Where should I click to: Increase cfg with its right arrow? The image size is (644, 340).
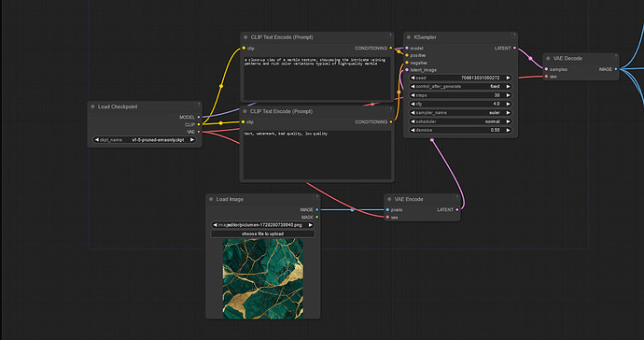pyautogui.click(x=508, y=104)
